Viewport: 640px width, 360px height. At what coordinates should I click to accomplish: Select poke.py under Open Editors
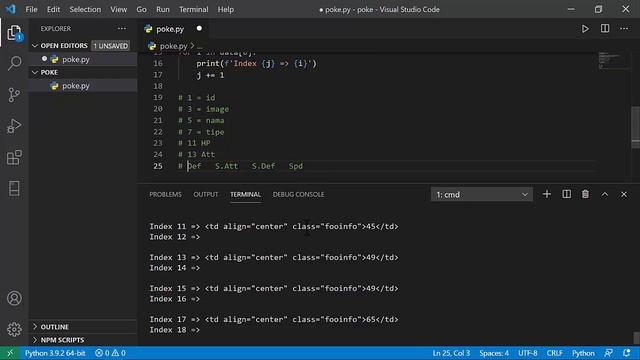tap(83, 59)
